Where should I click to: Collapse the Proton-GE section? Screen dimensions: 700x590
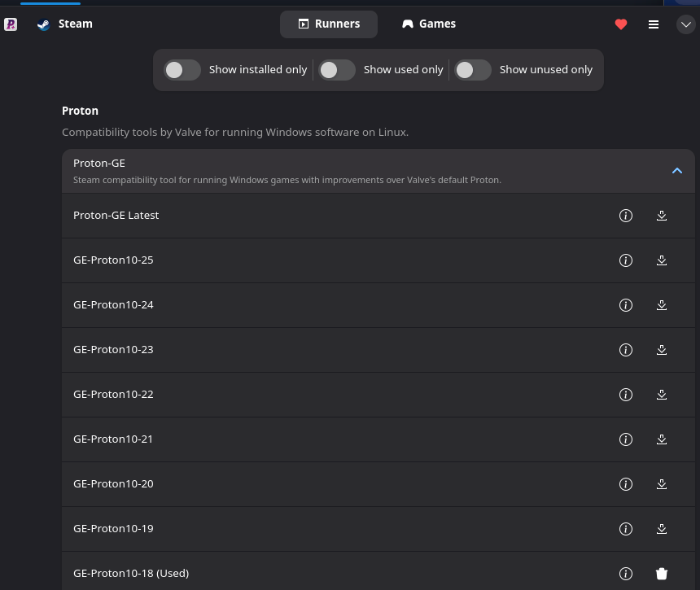click(676, 171)
